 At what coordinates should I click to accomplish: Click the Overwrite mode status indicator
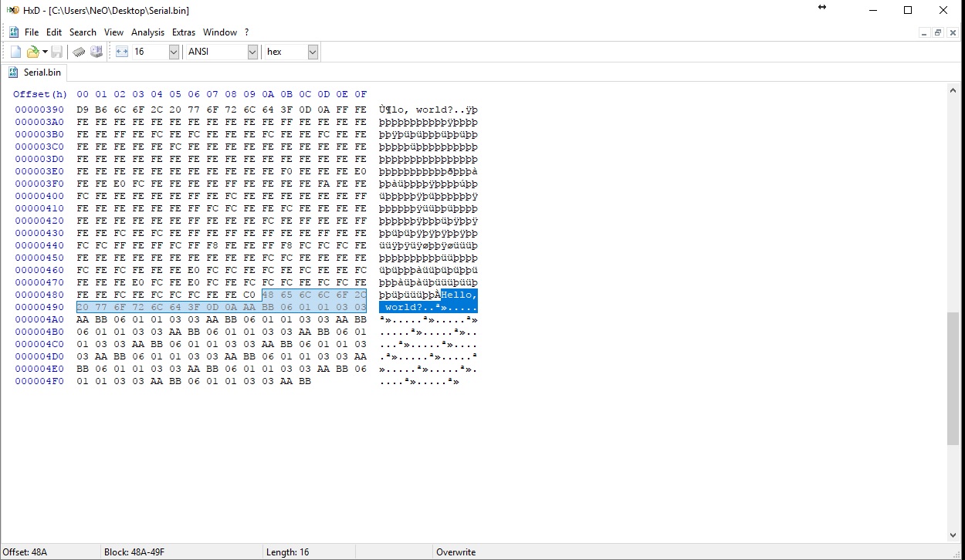click(455, 552)
